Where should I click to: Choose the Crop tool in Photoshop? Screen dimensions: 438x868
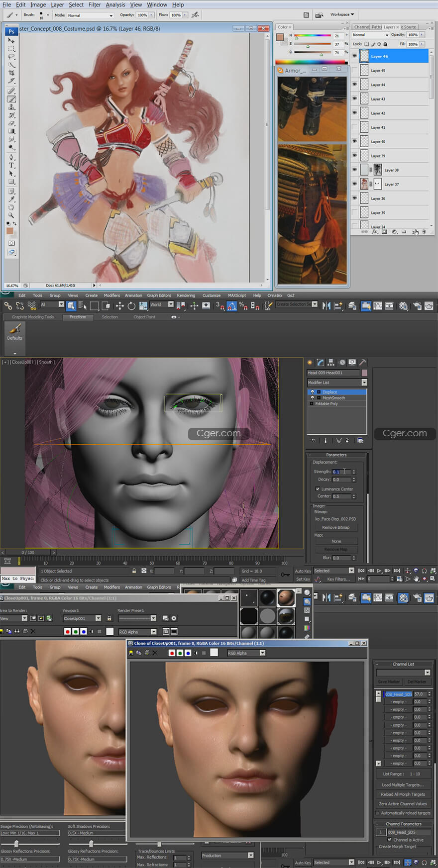11,73
